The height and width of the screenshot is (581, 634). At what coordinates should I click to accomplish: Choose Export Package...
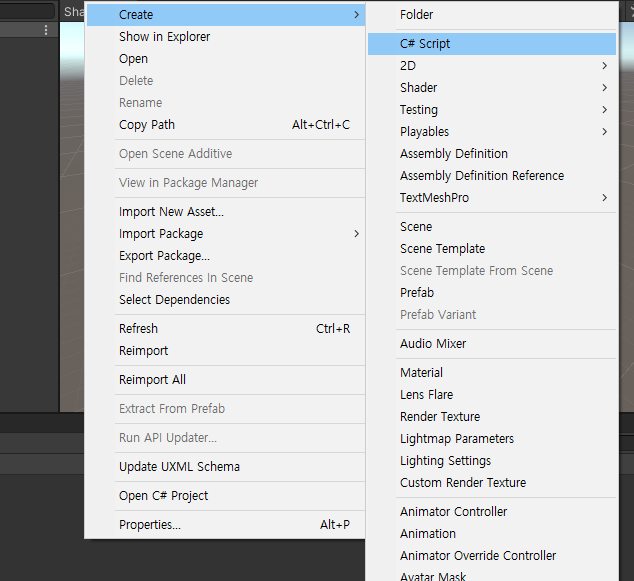(x=226, y=256)
